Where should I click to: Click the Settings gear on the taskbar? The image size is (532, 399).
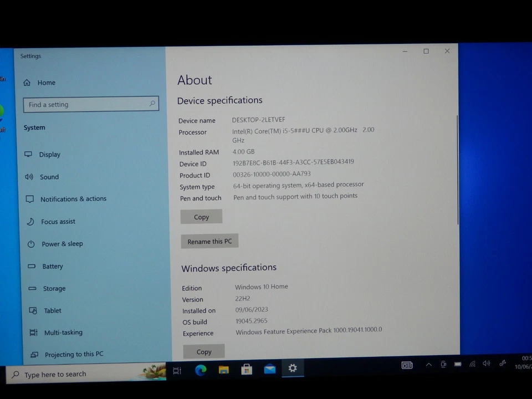tap(293, 369)
